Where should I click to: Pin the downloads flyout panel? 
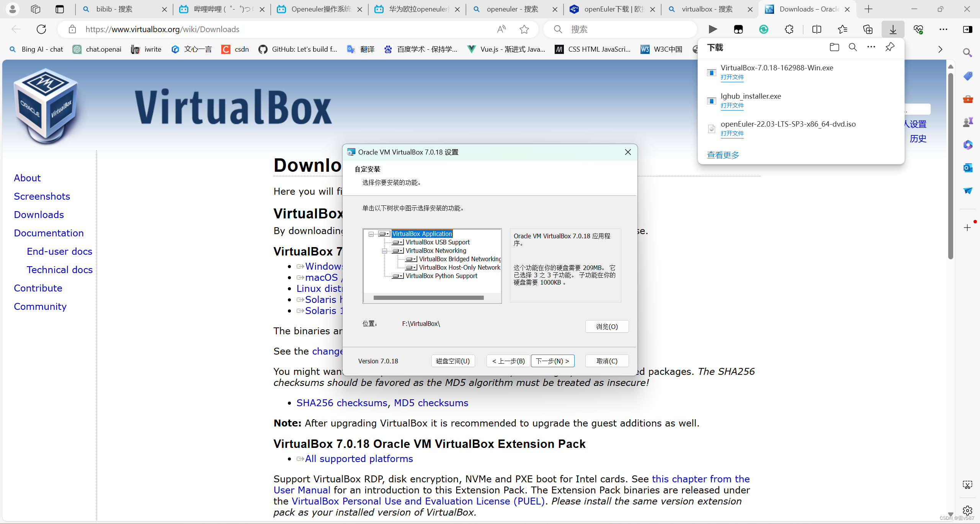pos(889,47)
